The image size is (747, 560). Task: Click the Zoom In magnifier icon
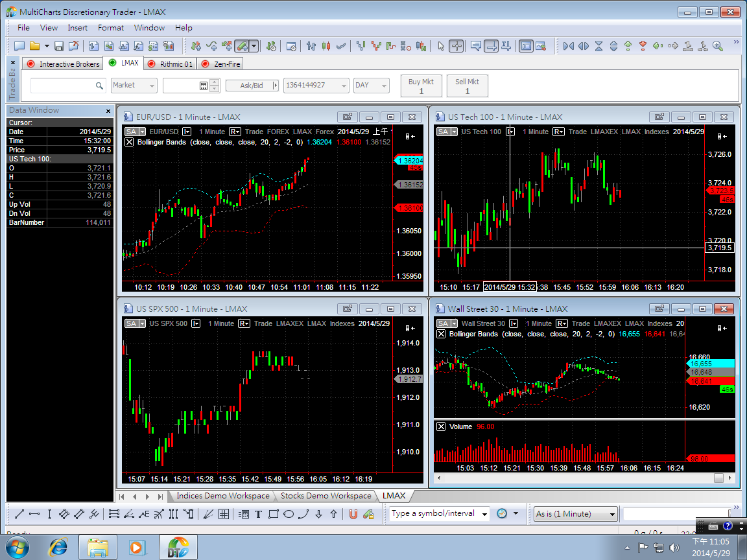(718, 46)
